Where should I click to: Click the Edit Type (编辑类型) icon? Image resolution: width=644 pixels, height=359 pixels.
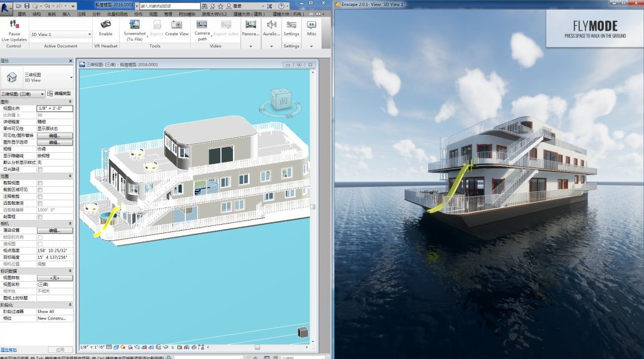pyautogui.click(x=50, y=93)
